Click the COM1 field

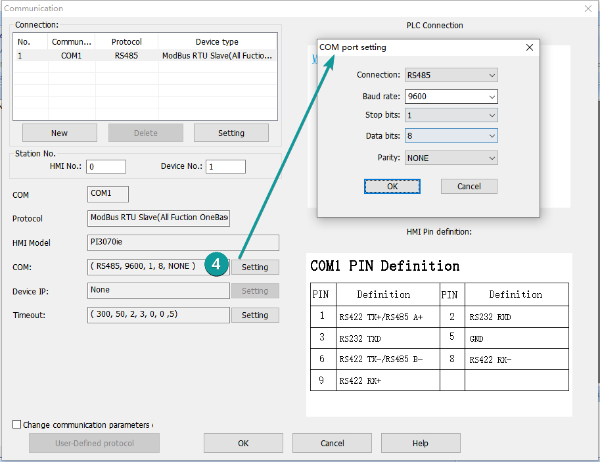[108, 194]
